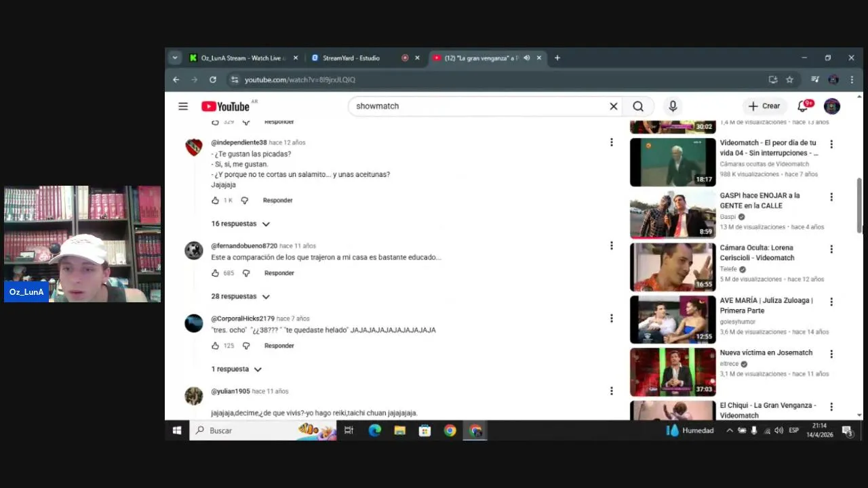
Task: Open Task View on taskbar
Action: pyautogui.click(x=349, y=430)
